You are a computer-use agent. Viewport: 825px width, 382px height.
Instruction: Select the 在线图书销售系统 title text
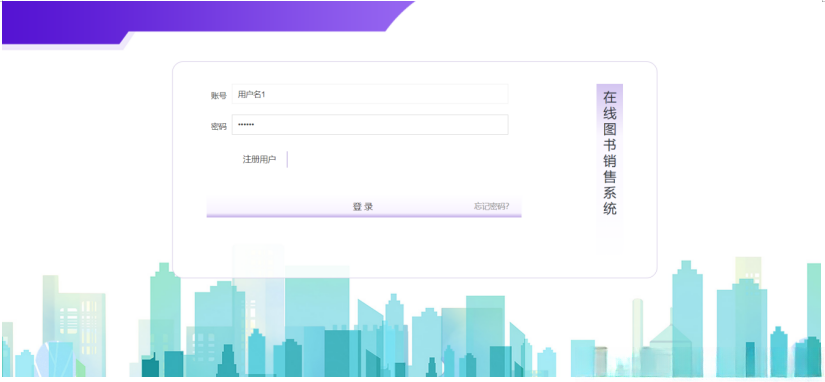[610, 153]
